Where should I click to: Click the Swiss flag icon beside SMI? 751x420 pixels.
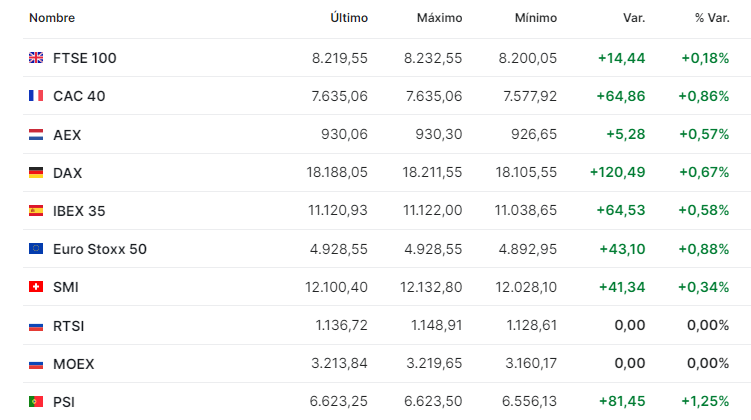(36, 287)
